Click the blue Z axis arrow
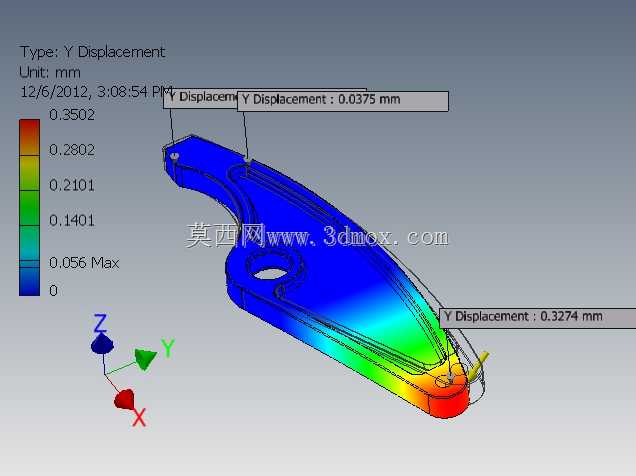This screenshot has height=476, width=636. tap(102, 344)
